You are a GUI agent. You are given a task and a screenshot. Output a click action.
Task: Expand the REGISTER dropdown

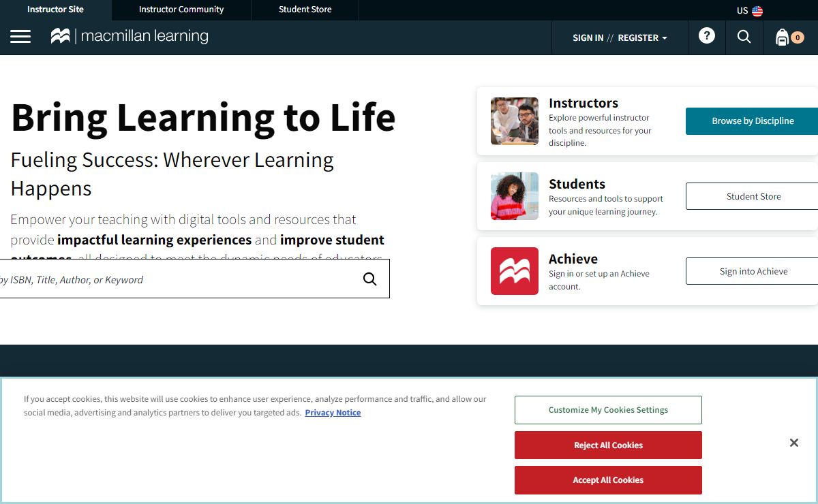point(643,37)
